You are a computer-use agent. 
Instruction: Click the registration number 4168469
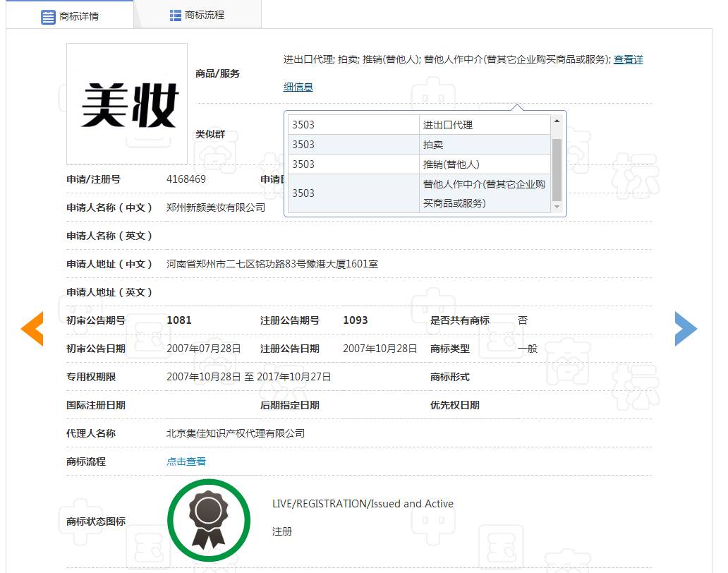tap(186, 179)
